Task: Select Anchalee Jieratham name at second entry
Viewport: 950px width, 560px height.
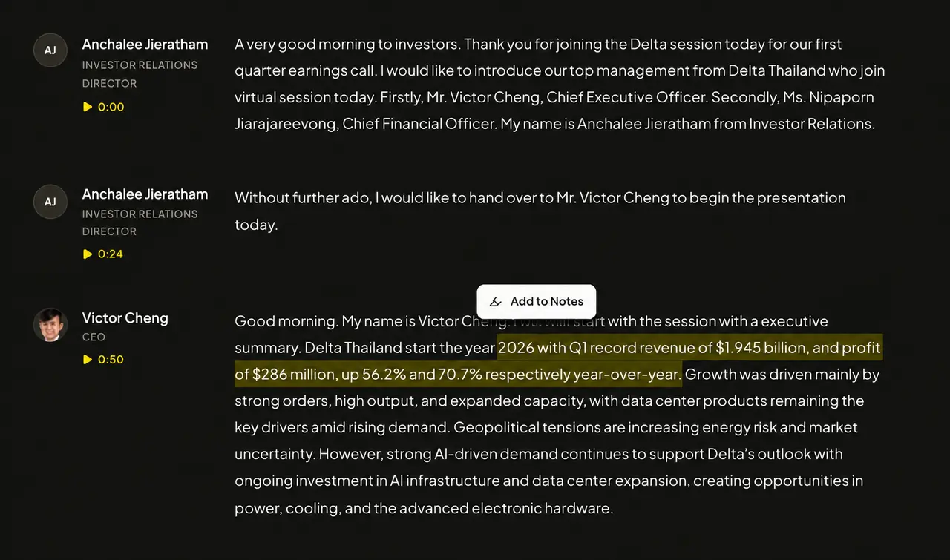Action: tap(145, 194)
